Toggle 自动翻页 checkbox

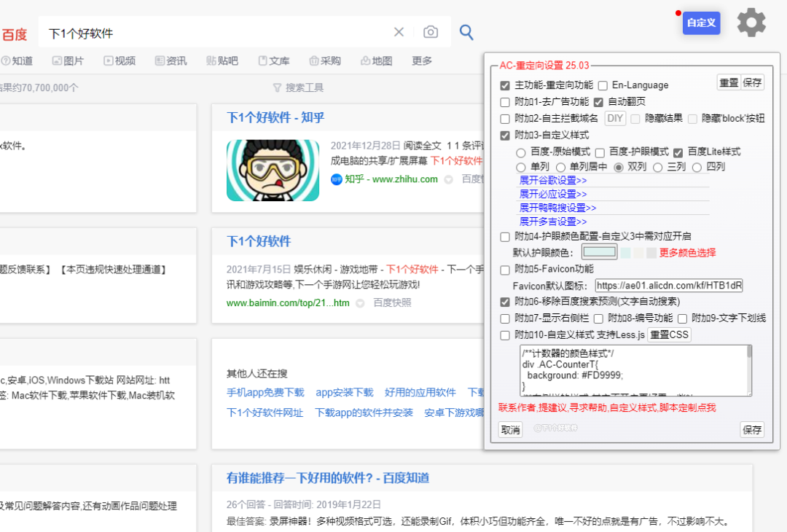[x=598, y=102]
